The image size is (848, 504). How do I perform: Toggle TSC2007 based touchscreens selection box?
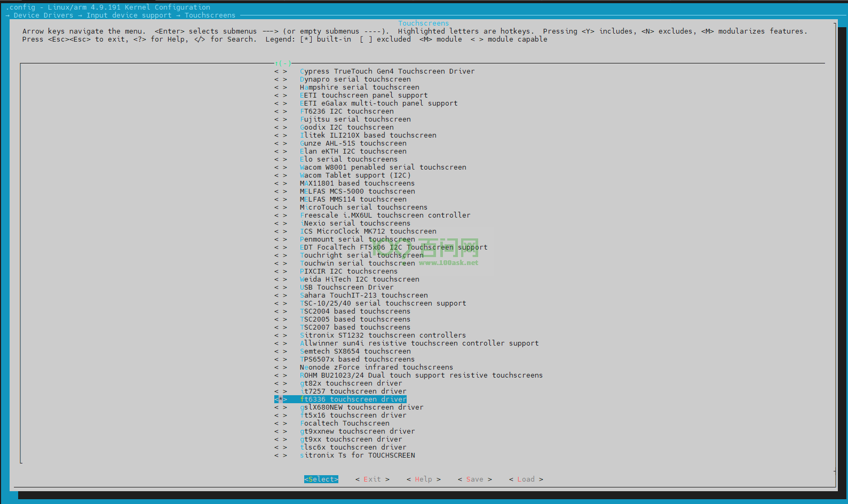(281, 327)
